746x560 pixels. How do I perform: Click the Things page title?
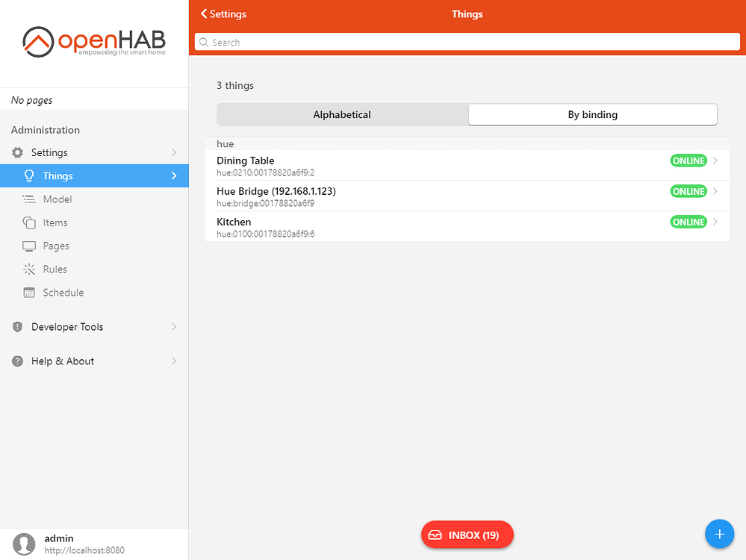tap(467, 13)
